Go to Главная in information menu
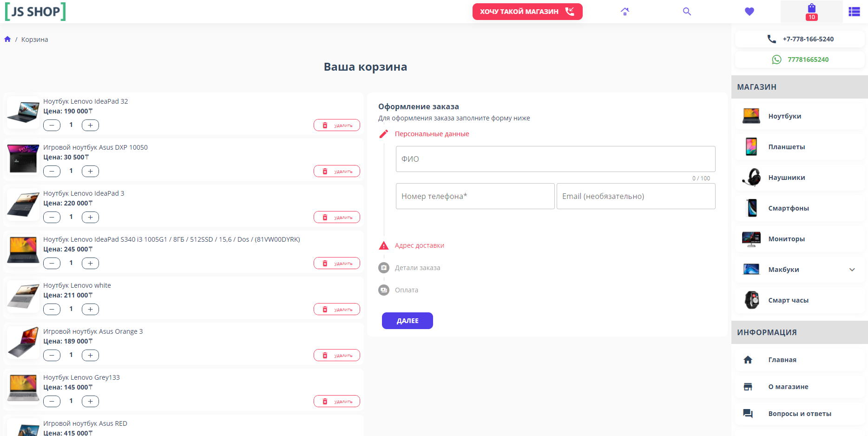This screenshot has height=436, width=868. pos(800,360)
